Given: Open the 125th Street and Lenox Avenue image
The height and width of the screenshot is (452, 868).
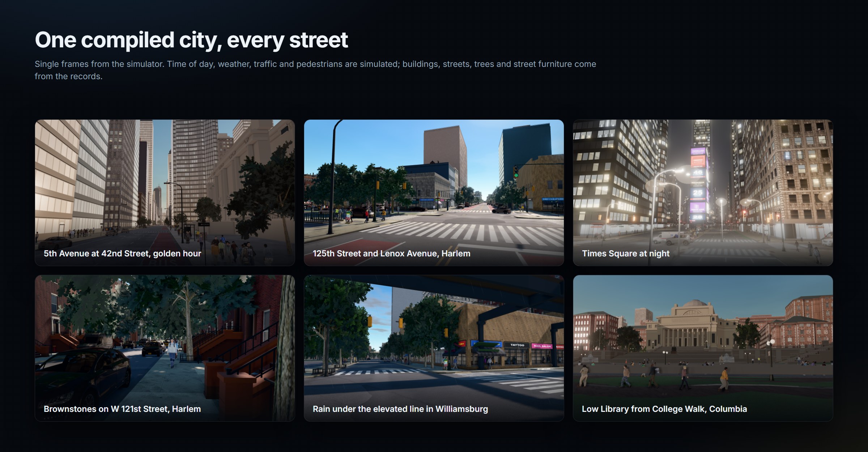Looking at the screenshot, I should click(434, 193).
